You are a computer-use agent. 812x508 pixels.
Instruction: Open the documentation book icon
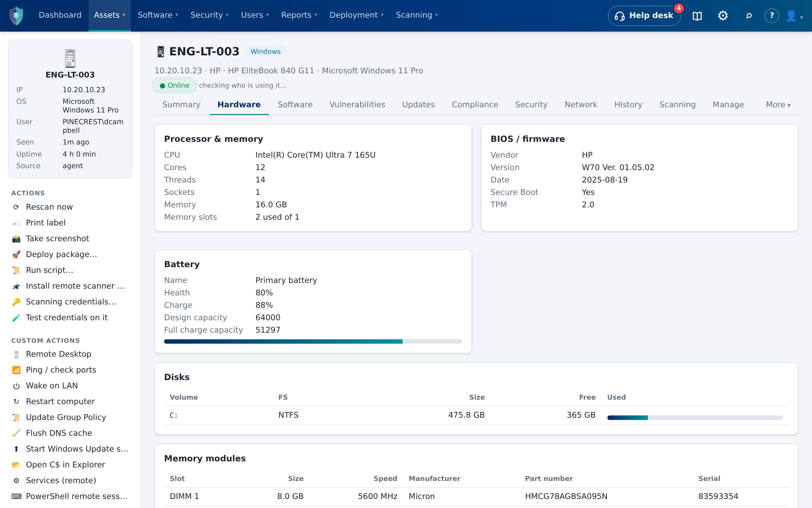point(697,16)
